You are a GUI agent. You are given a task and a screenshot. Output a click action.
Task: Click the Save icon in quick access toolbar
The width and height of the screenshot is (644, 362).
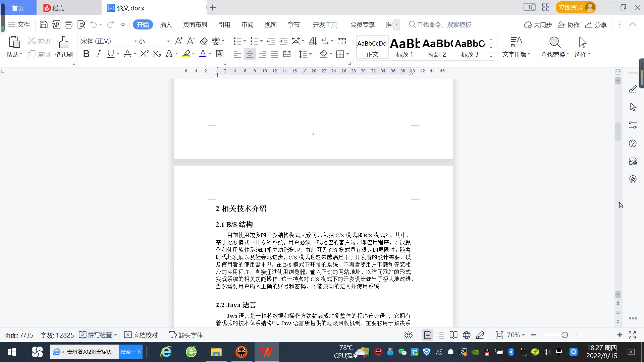click(x=44, y=24)
